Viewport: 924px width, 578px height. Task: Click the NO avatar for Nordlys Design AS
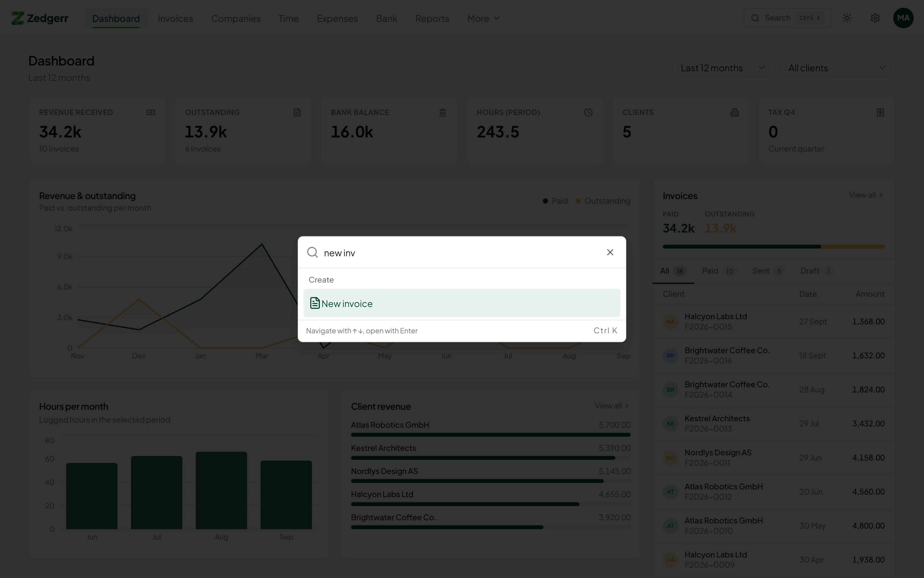(671, 458)
